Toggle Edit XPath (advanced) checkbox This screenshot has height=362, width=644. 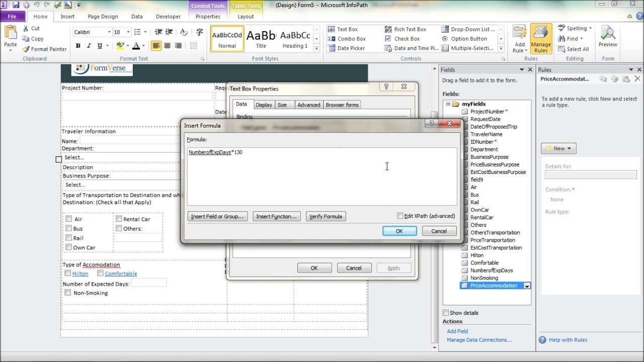tap(400, 216)
